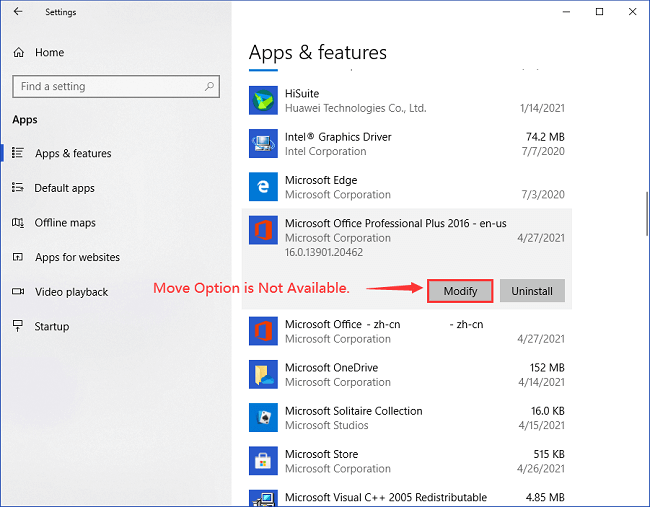Image resolution: width=650 pixels, height=507 pixels.
Task: Click the Microsoft Store bag icon
Action: point(263,461)
